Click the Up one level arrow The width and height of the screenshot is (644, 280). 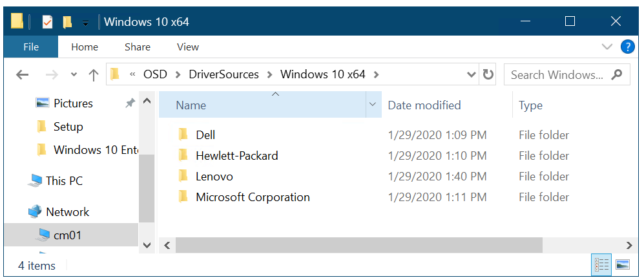[93, 74]
